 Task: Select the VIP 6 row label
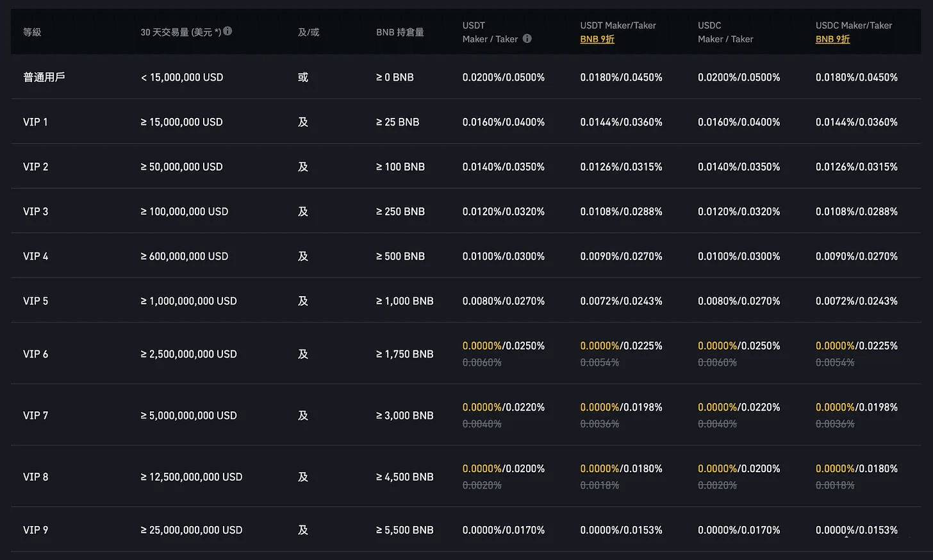35,354
